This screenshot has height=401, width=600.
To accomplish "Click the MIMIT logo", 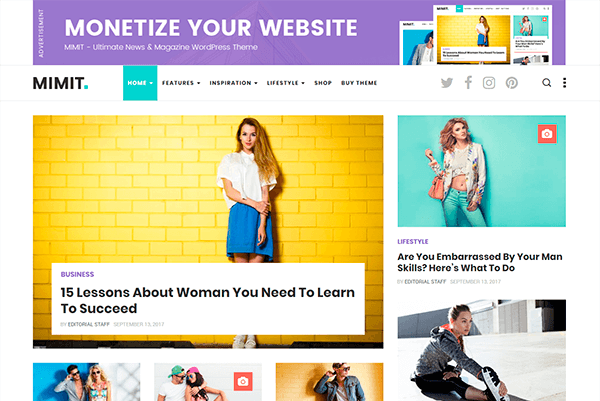I will tap(60, 83).
